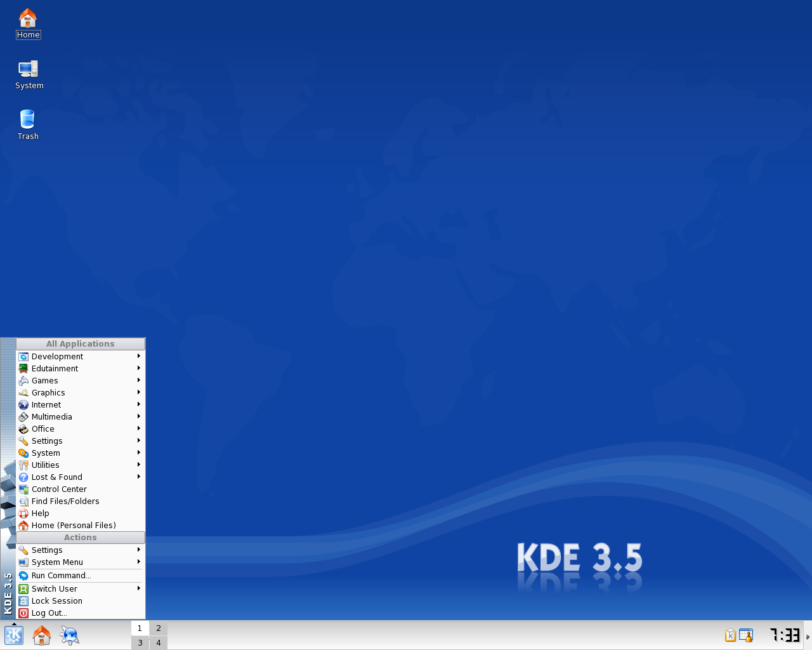
Task: Switch to virtual desktop 2
Action: 159,628
